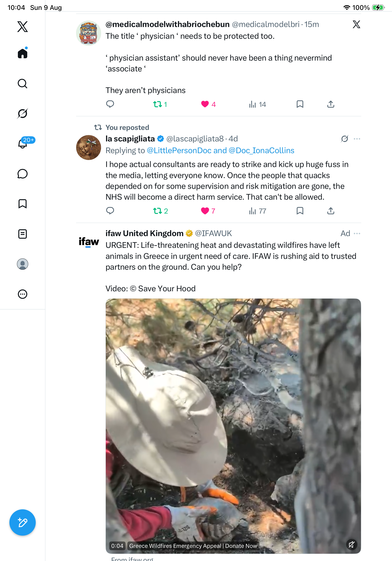
Task: Share the physician post via upload icon
Action: point(331,104)
